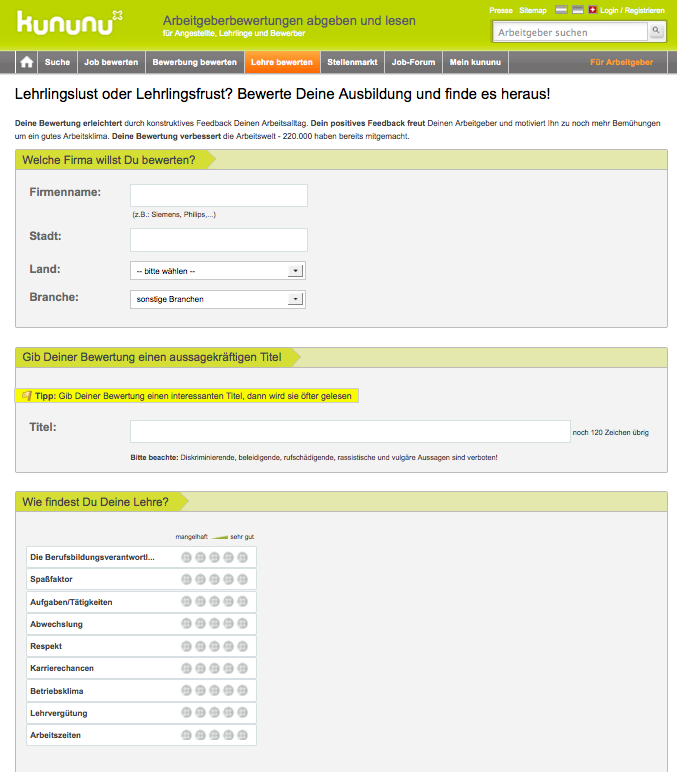
Task: Click the highest rating smiley for Betriebsklima
Action: pyautogui.click(x=242, y=691)
